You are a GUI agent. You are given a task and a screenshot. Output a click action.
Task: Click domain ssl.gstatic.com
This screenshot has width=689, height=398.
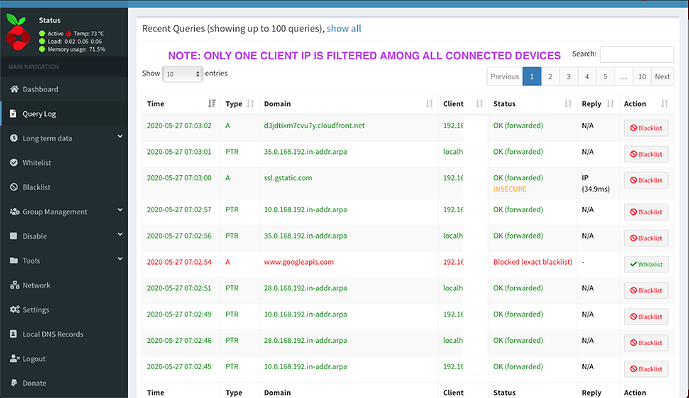(x=288, y=178)
